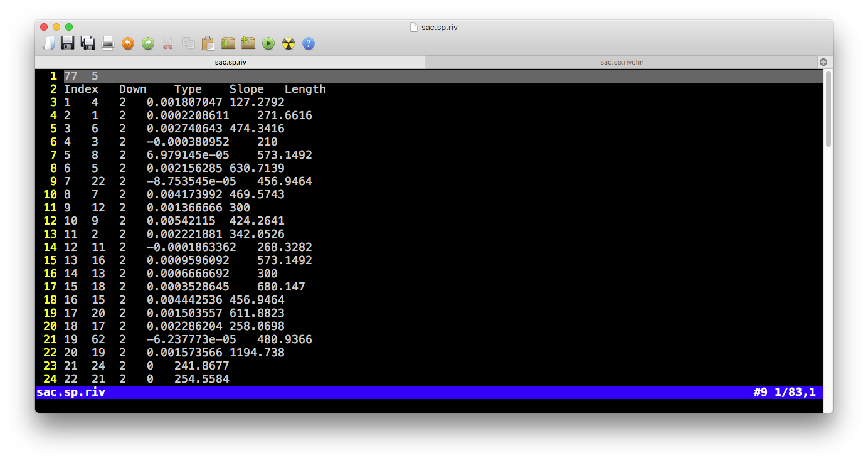Click the slope value 0.001366666

pyautogui.click(x=184, y=208)
